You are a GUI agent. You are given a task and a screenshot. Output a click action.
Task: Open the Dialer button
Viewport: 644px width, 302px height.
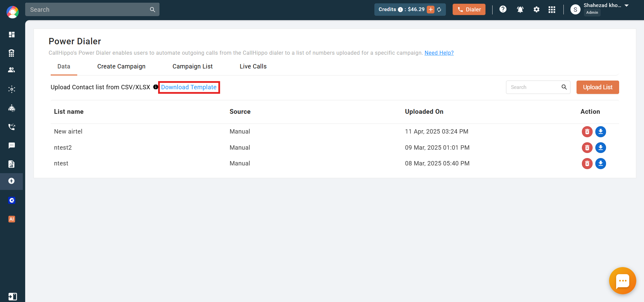tap(469, 9)
